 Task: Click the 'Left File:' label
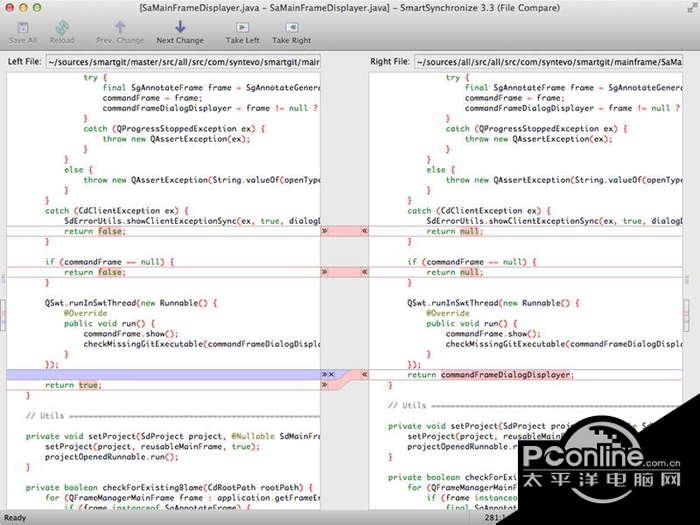[25, 62]
